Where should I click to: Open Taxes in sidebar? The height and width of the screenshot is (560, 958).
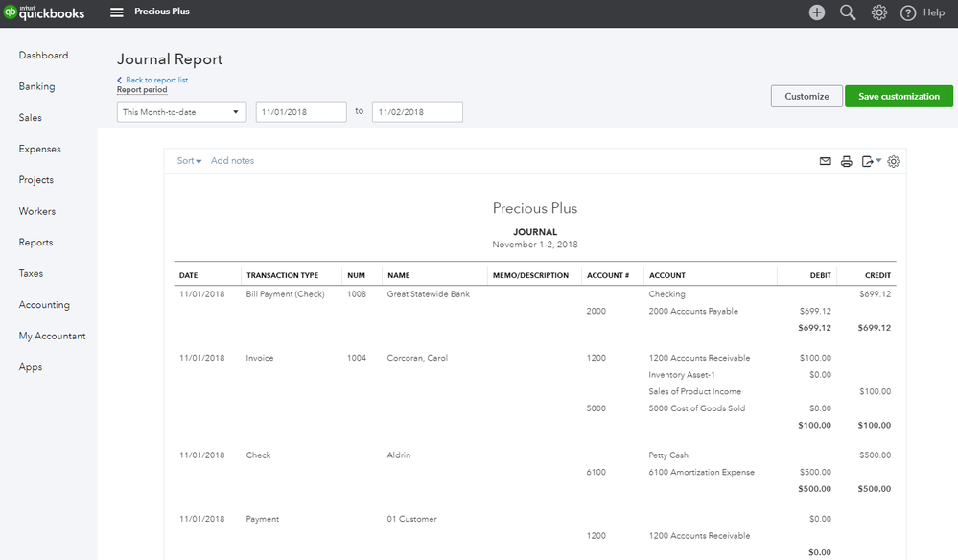[31, 273]
